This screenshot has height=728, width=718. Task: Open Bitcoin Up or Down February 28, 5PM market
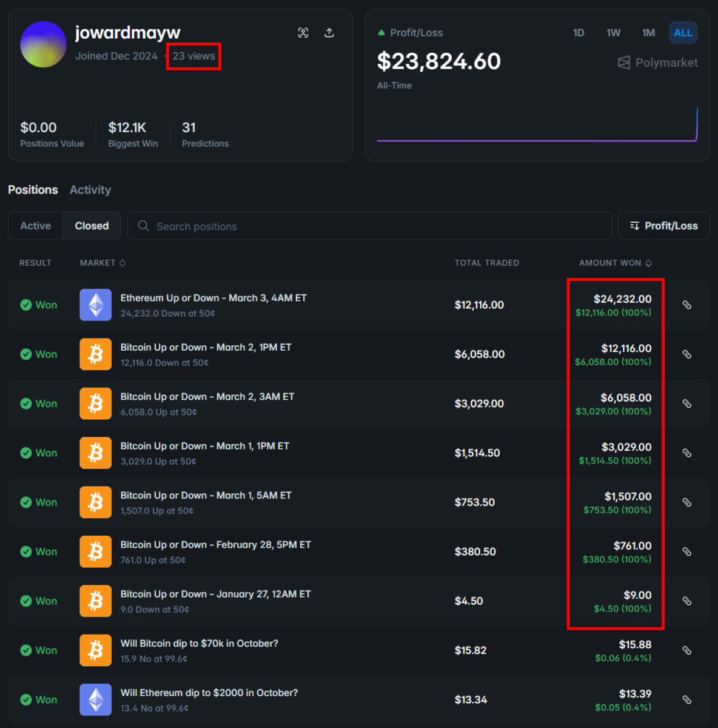(x=215, y=545)
